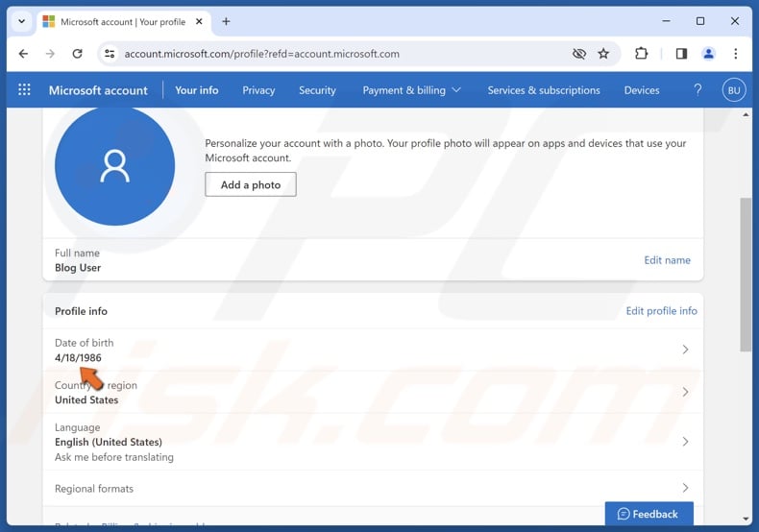Open the Security tab

coord(317,90)
